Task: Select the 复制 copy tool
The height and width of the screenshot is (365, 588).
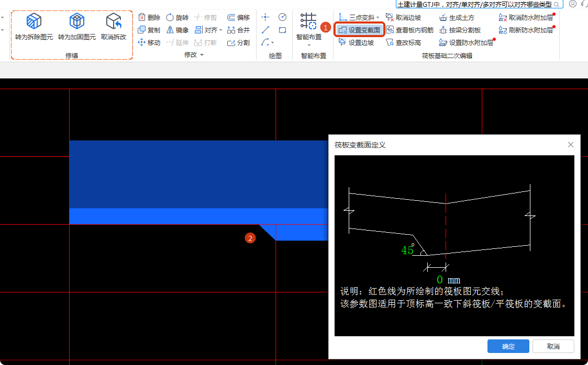Action: [149, 30]
